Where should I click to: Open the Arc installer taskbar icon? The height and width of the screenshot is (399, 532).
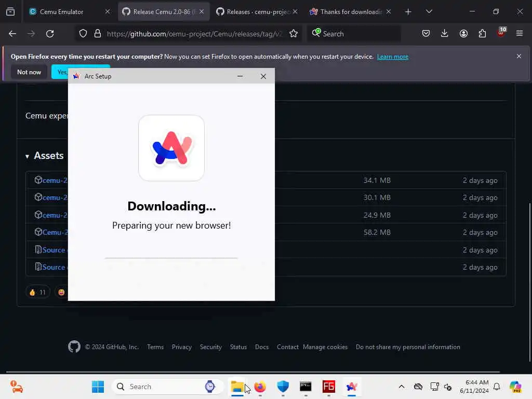[352, 387]
